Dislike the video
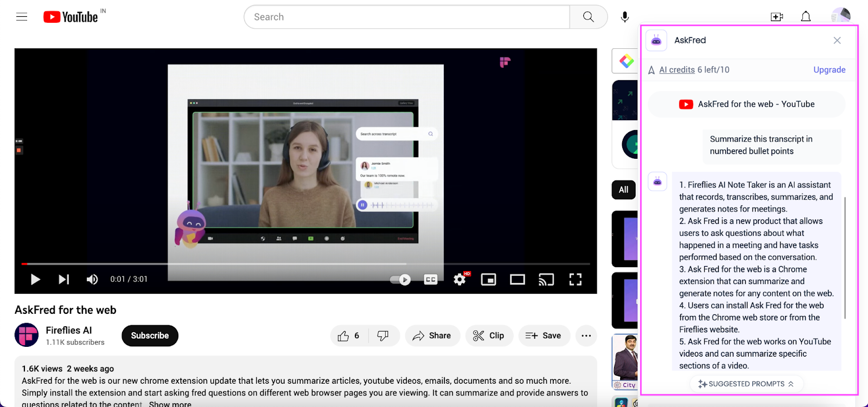The width and height of the screenshot is (868, 407). (383, 336)
